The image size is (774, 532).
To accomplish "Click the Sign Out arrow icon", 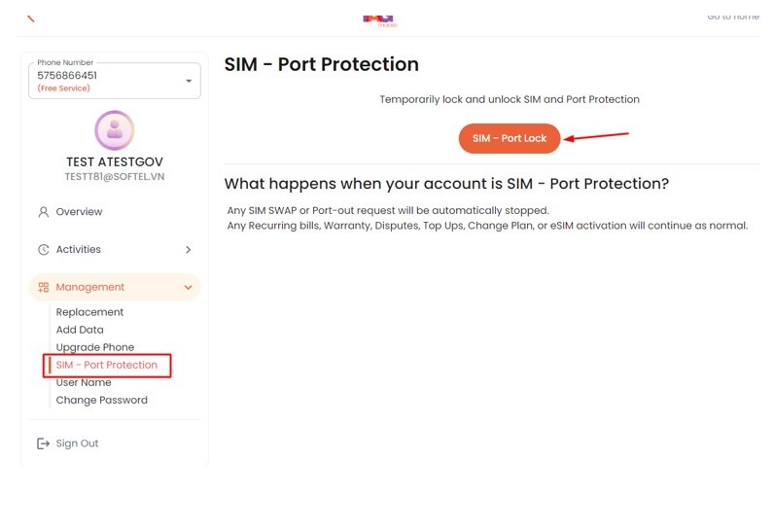I will coord(43,443).
